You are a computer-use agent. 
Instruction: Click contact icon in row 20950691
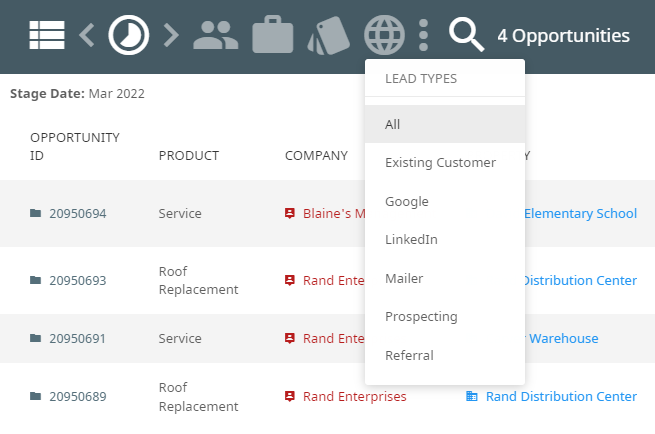click(289, 338)
